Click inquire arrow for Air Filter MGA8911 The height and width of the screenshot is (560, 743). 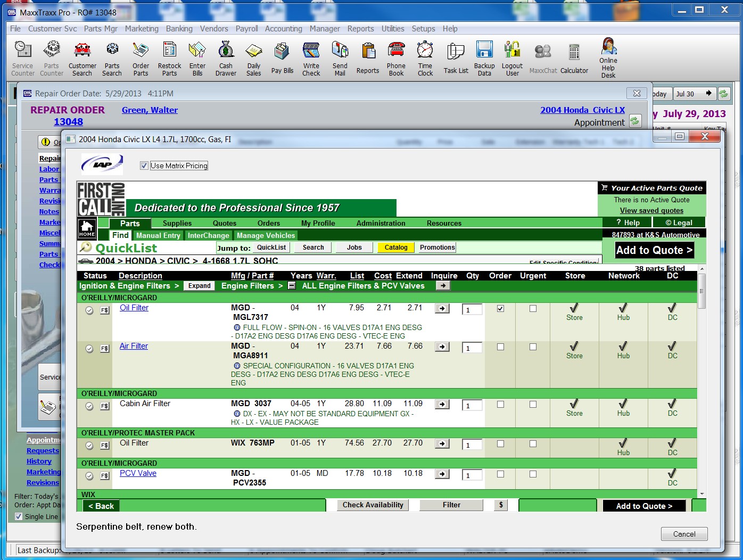pyautogui.click(x=442, y=347)
